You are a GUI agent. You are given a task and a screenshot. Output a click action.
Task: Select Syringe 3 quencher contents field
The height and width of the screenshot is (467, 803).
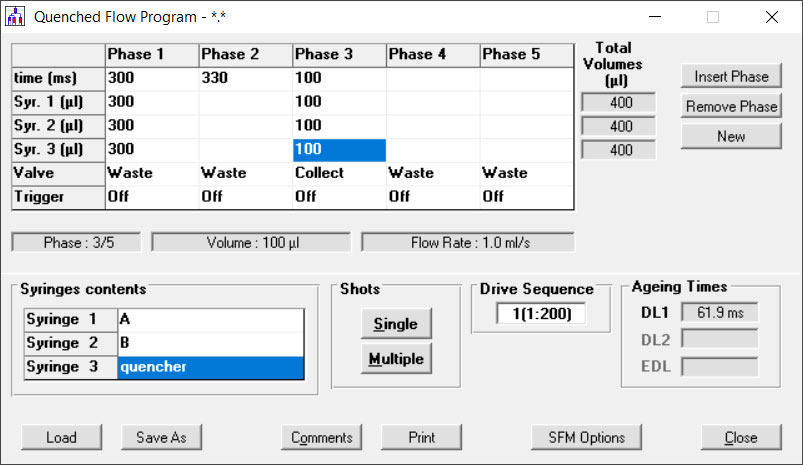coord(210,367)
